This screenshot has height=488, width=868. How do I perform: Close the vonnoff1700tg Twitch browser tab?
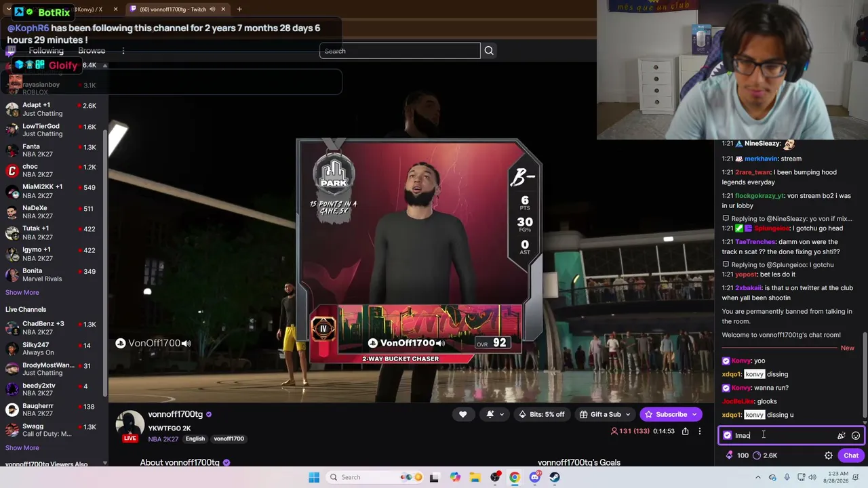(x=223, y=9)
